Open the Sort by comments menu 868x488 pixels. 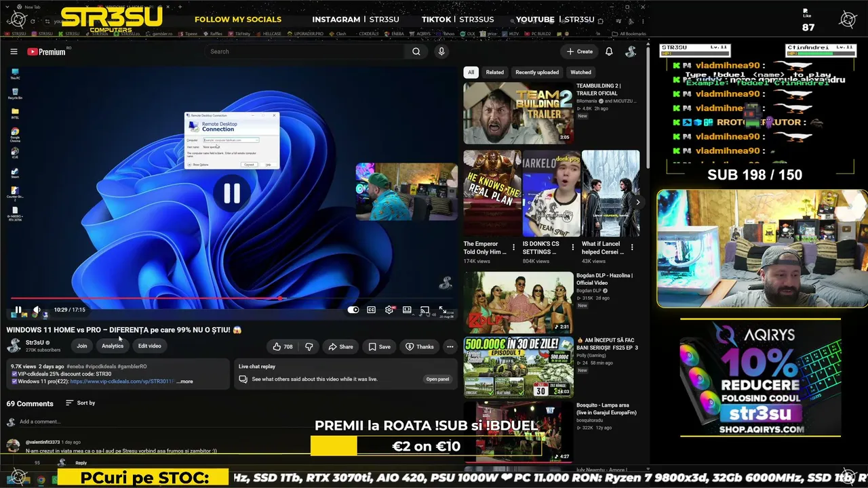point(80,403)
